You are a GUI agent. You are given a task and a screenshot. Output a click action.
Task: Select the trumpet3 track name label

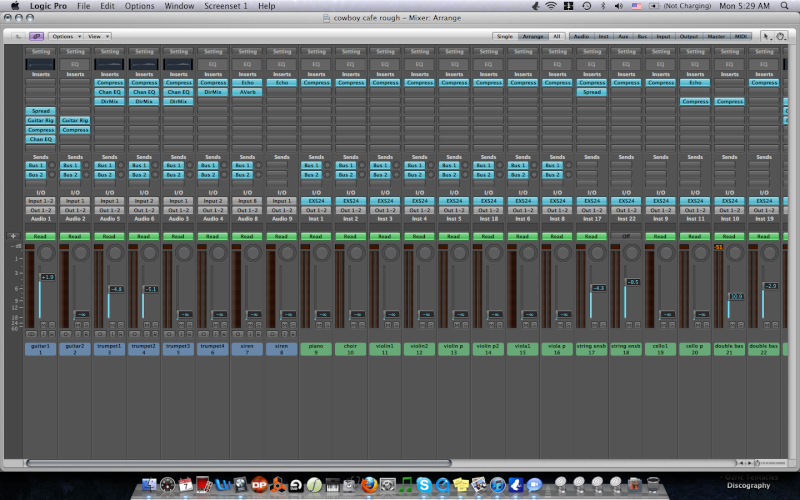pos(178,349)
